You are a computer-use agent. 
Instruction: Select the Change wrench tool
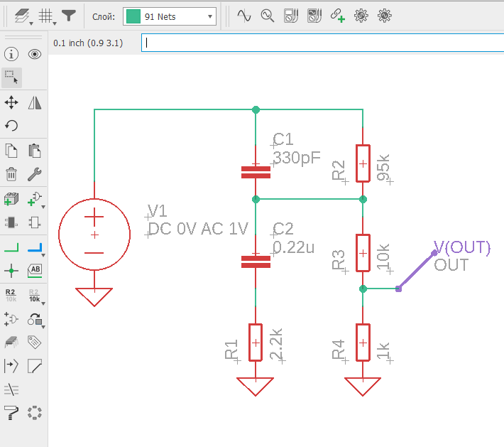34,174
